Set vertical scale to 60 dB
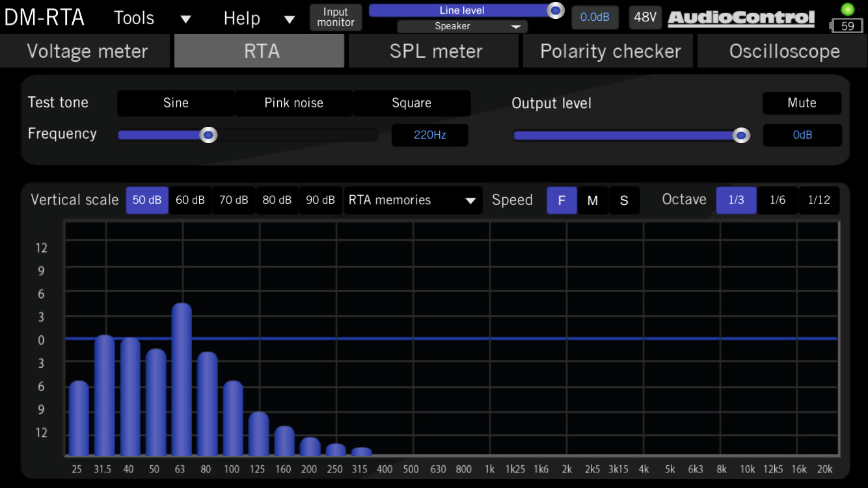Image resolution: width=868 pixels, height=488 pixels. 191,200
